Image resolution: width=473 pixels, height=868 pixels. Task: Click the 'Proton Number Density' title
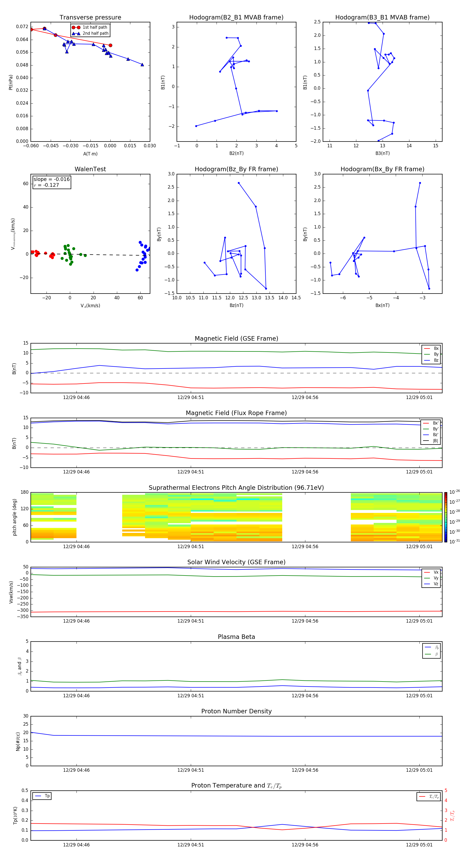click(x=236, y=712)
